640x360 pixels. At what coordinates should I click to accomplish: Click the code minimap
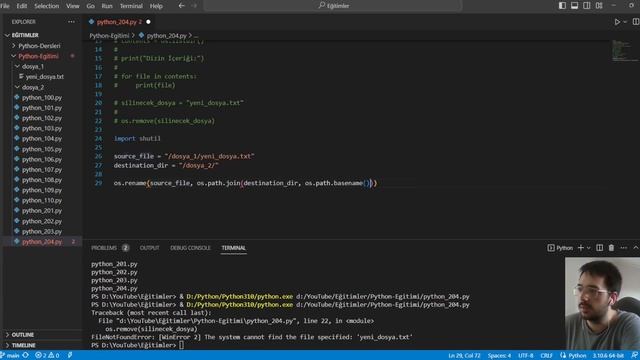(x=624, y=51)
